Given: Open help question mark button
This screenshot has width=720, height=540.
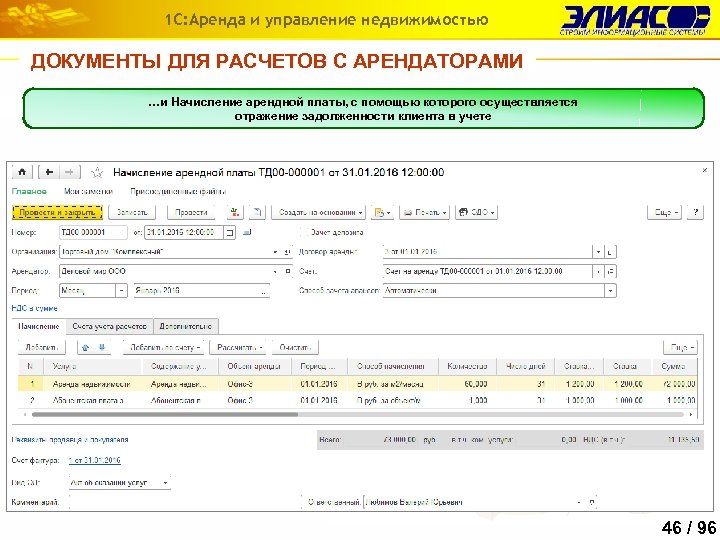Looking at the screenshot, I should (x=696, y=212).
